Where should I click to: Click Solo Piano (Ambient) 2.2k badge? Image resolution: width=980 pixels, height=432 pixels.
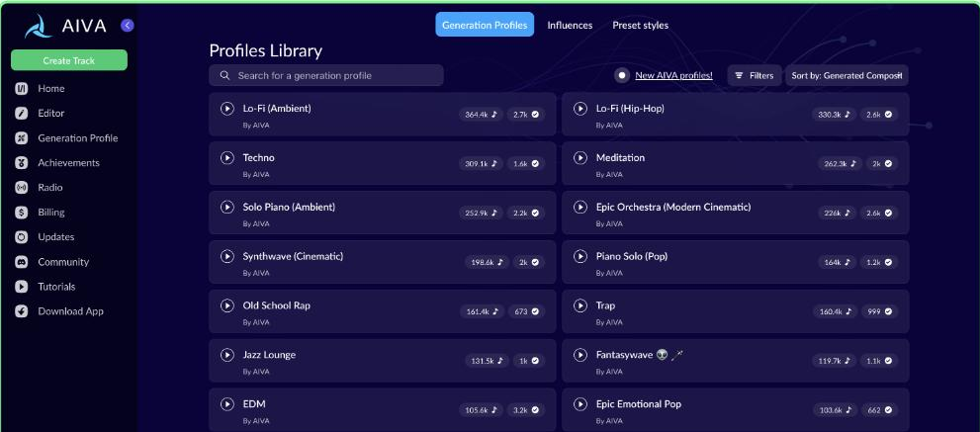coord(526,214)
